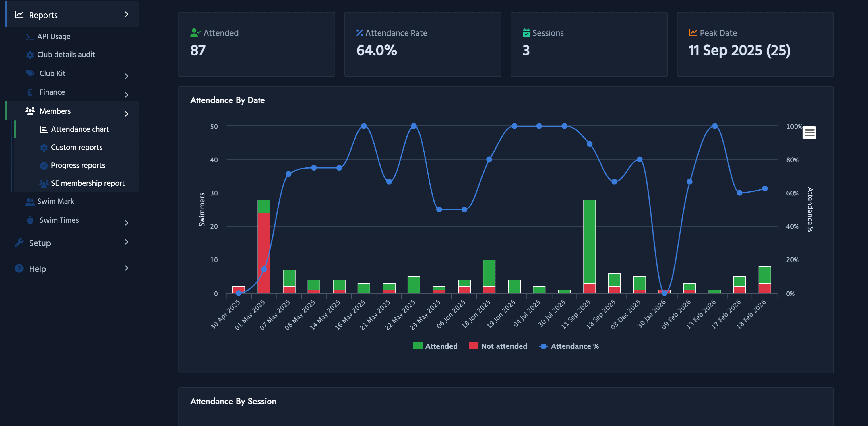Click the Reports chart-line icon
868x426 pixels.
pyautogui.click(x=19, y=14)
